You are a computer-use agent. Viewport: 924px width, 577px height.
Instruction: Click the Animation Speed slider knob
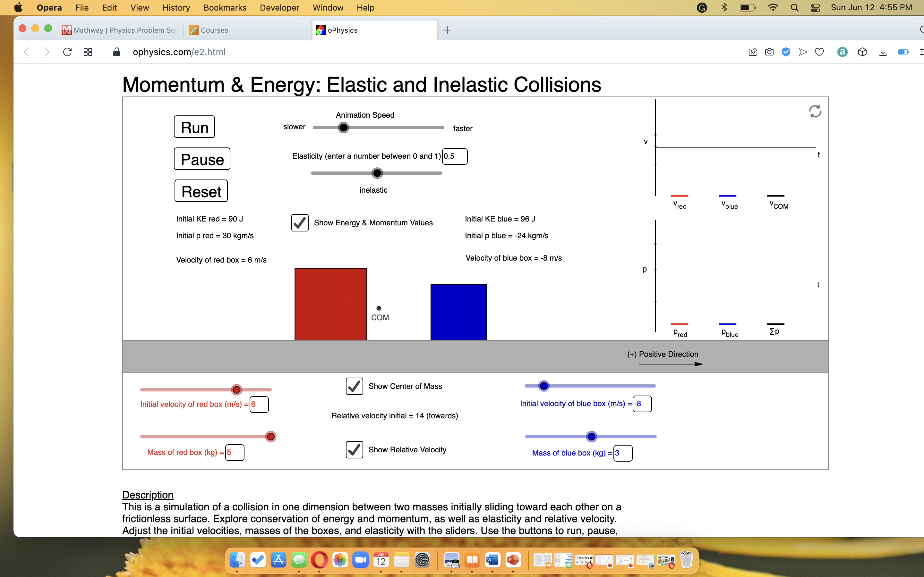(x=343, y=128)
